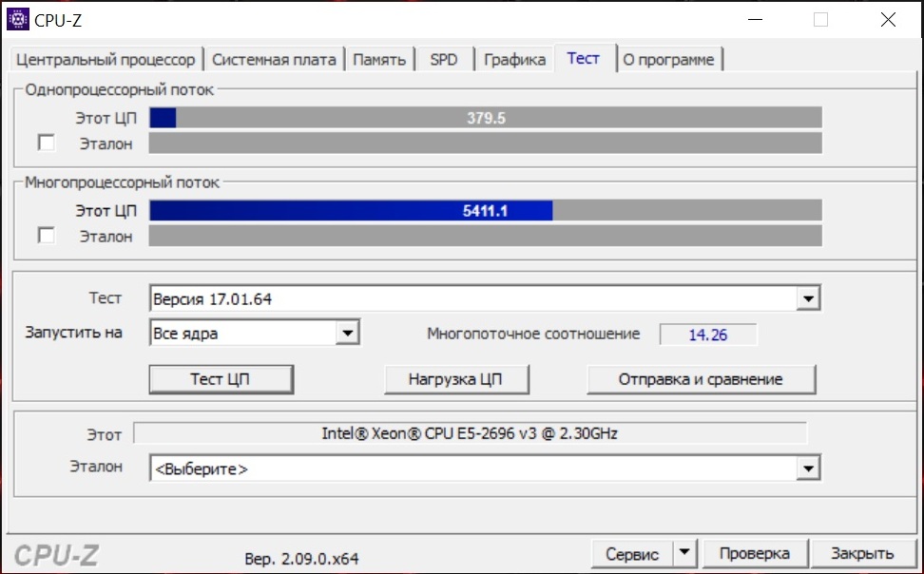Open the О программе tab

point(669,60)
